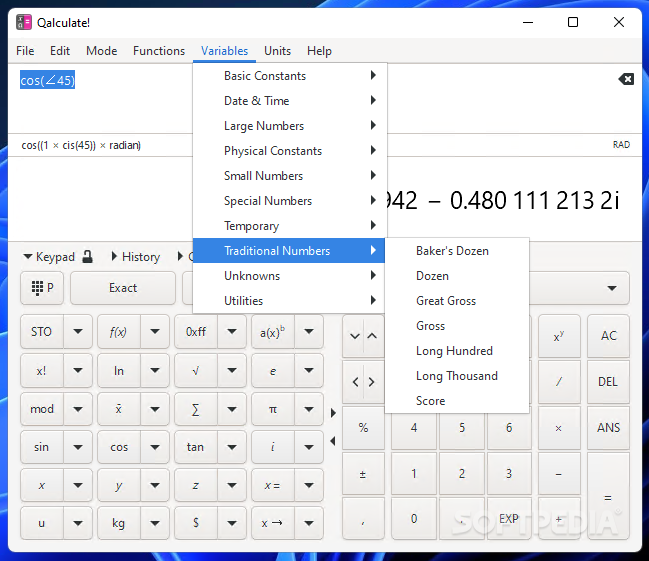Viewport: 649px width, 561px height.
Task: Insert the variable x
Action: [42, 485]
